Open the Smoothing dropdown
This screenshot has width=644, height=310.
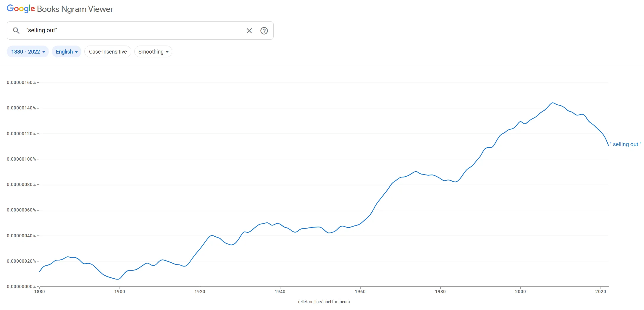pyautogui.click(x=153, y=52)
